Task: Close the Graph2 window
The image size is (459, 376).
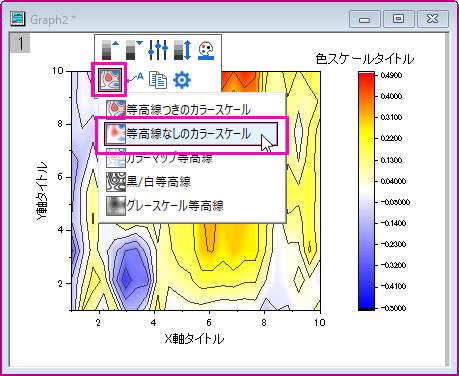Action: (433, 18)
